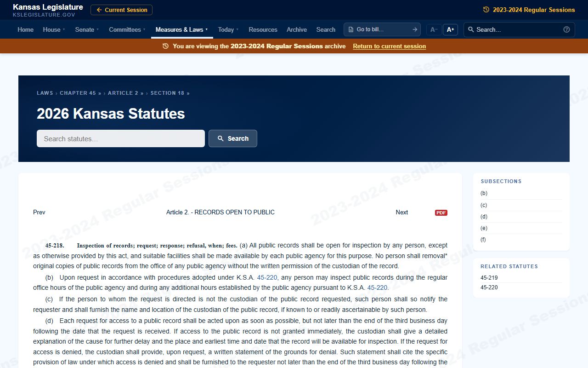
Task: Jump to subsection (b) in sidebar
Action: 521,193
